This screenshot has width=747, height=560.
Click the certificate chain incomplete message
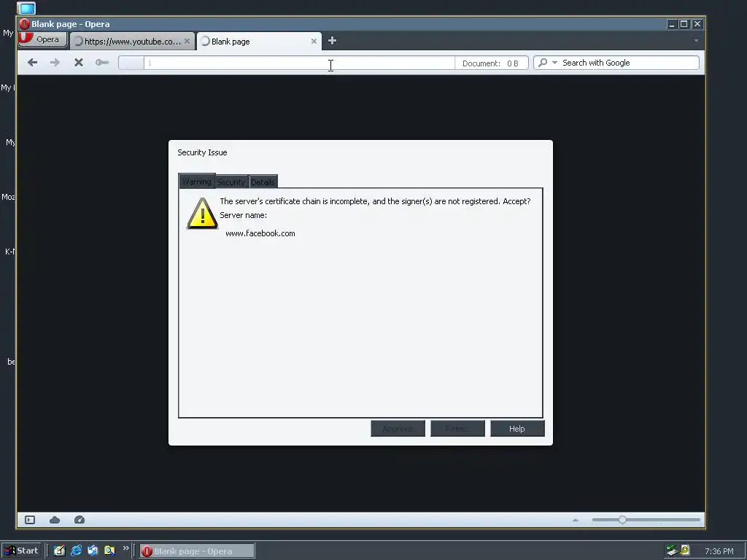point(375,201)
